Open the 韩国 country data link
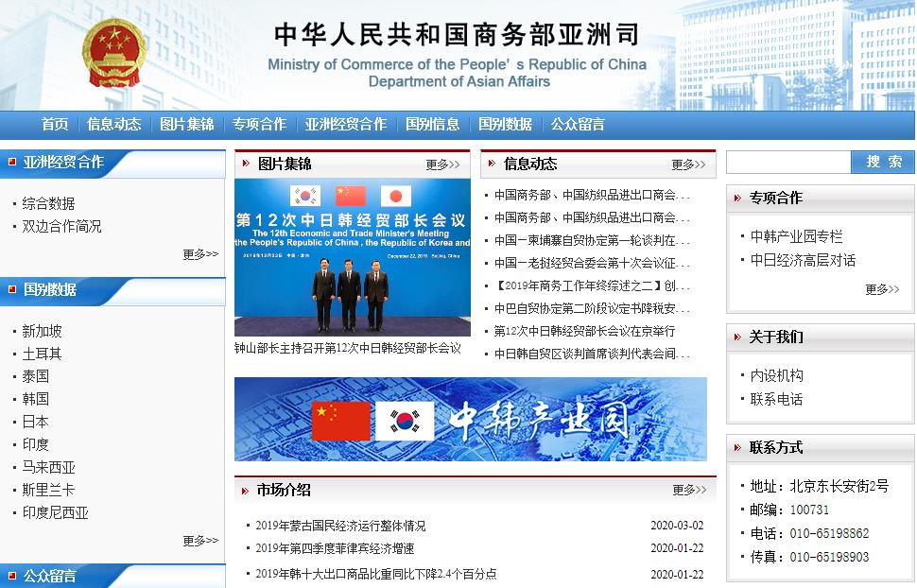The height and width of the screenshot is (588, 917). tap(36, 399)
